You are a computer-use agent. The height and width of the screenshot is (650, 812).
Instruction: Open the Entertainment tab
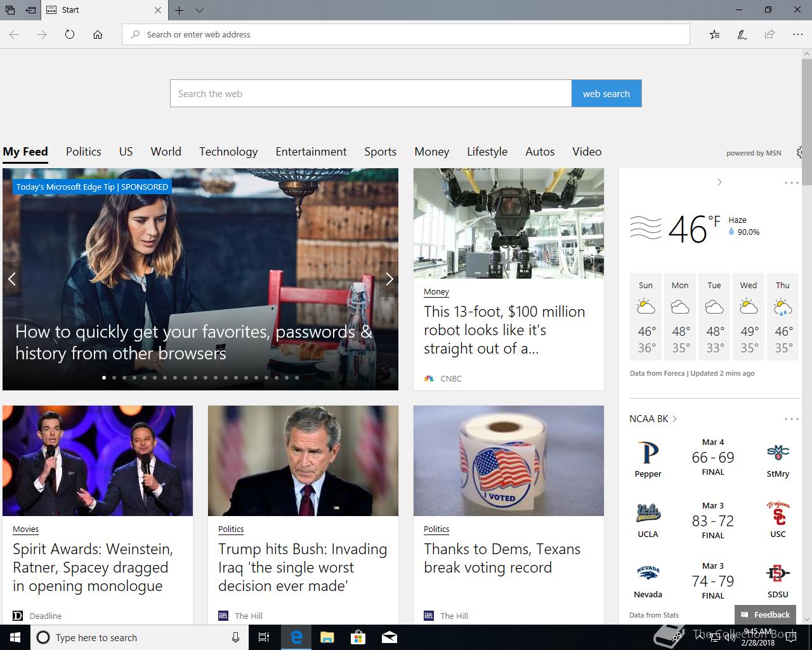pyautogui.click(x=311, y=152)
